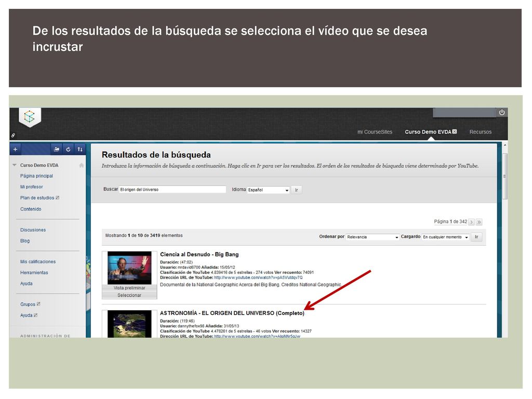
Task: Click the hidden icon beside Plan de estudios
Action: click(x=57, y=198)
